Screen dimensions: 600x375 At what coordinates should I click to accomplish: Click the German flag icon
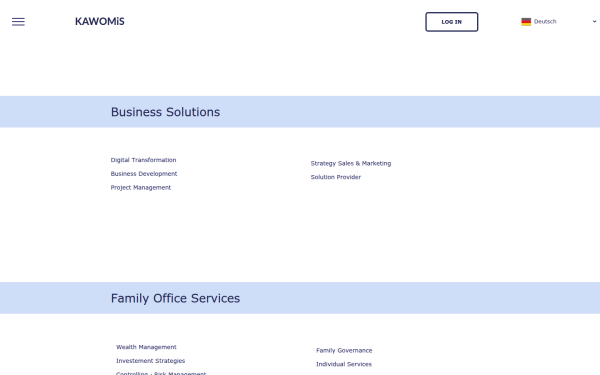click(526, 22)
